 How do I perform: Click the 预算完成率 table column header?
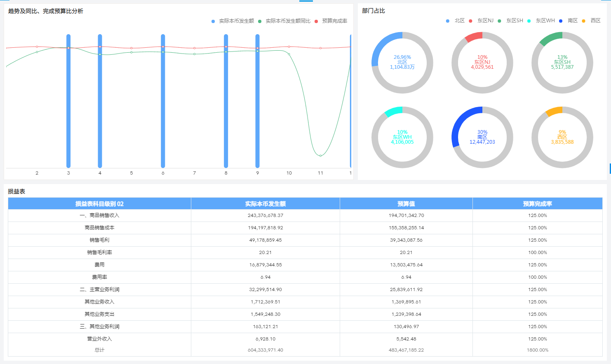click(x=538, y=204)
